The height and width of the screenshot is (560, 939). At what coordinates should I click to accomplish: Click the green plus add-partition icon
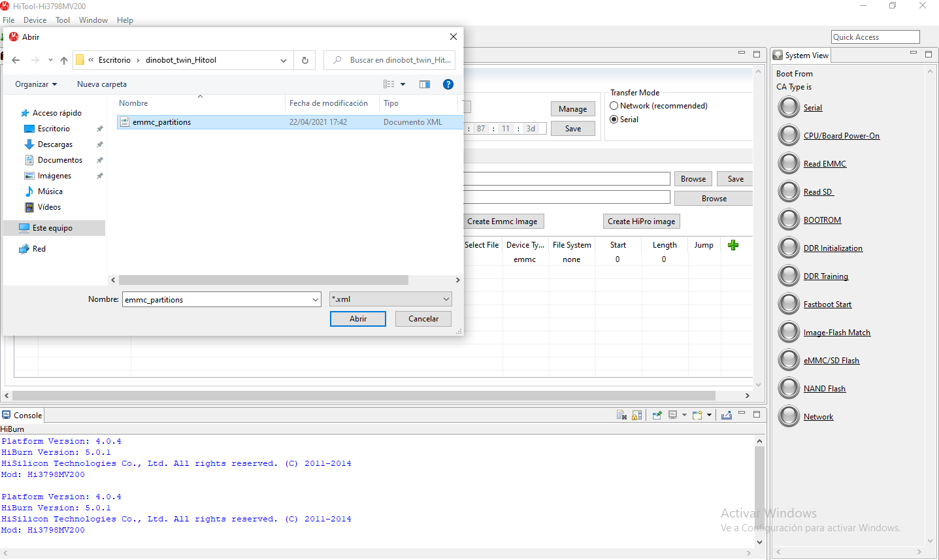click(733, 245)
